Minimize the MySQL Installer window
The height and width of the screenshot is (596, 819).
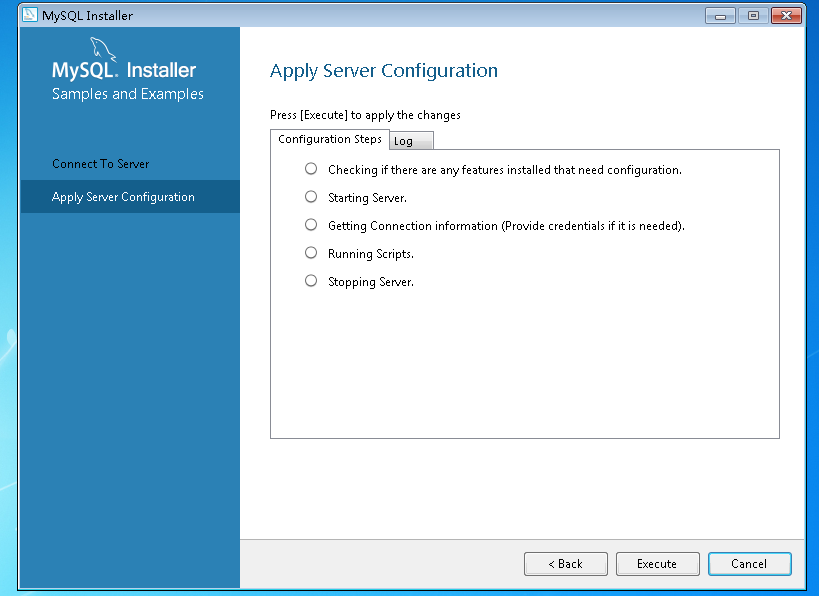(x=720, y=16)
